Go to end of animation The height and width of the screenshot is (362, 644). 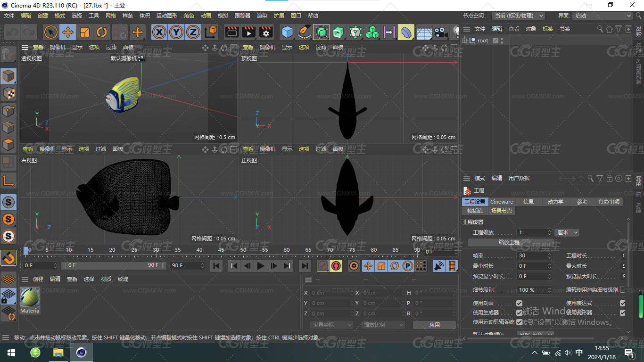pos(305,266)
